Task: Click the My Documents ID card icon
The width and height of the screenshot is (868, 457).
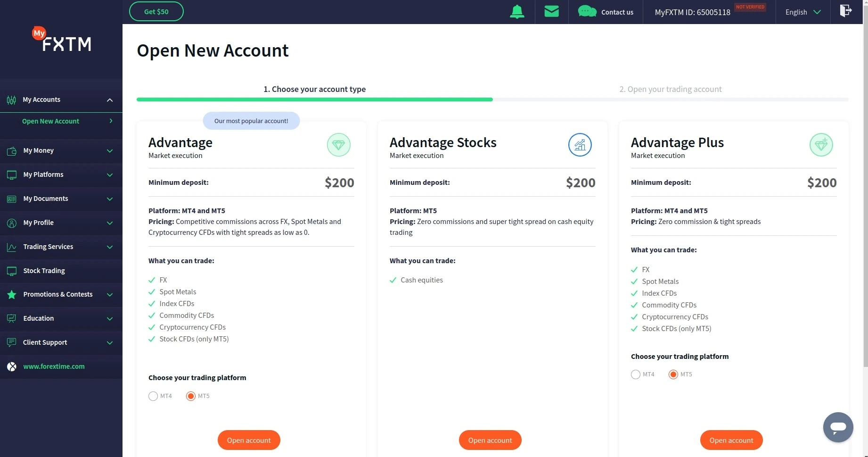Action: point(12,199)
